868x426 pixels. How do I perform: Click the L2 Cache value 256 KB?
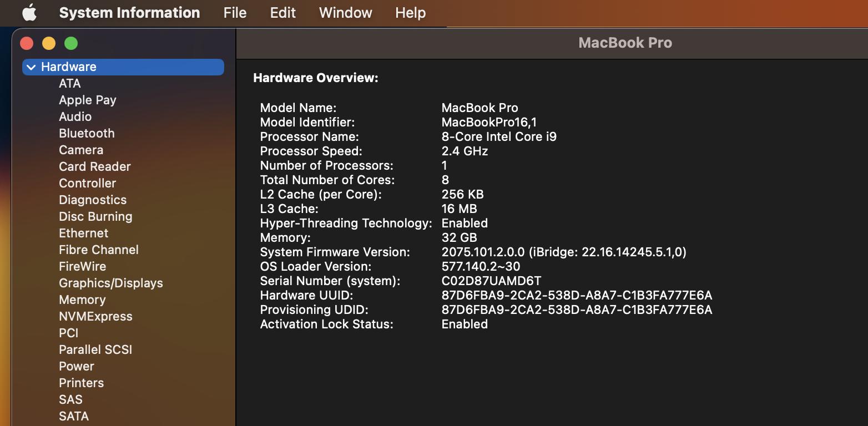(x=462, y=194)
